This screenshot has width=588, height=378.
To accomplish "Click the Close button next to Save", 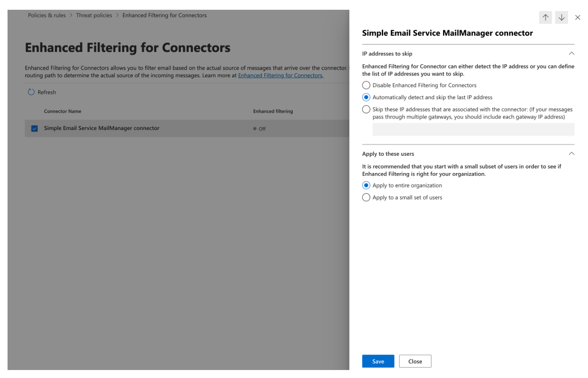I will (415, 361).
